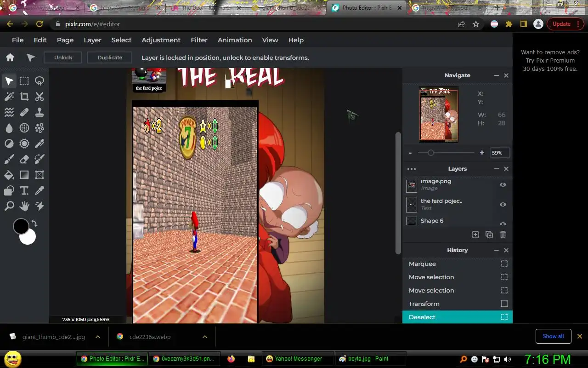This screenshot has height=368, width=588.
Task: Click the Navigate panel image thumbnail
Action: click(x=439, y=115)
